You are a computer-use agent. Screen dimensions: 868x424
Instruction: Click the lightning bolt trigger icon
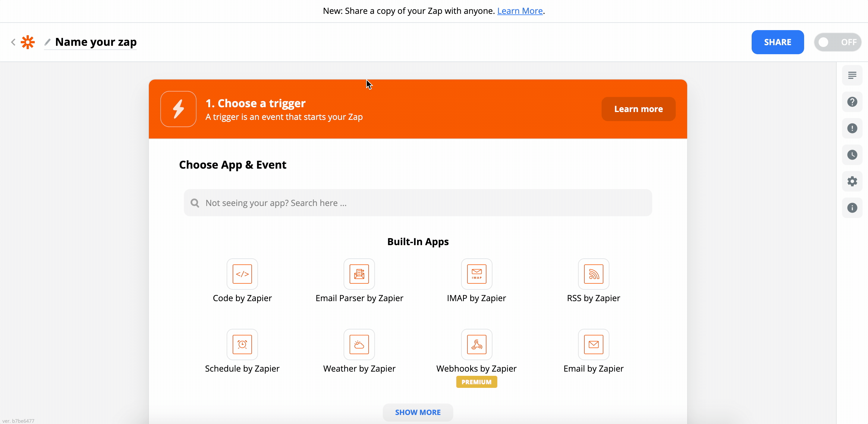click(178, 109)
